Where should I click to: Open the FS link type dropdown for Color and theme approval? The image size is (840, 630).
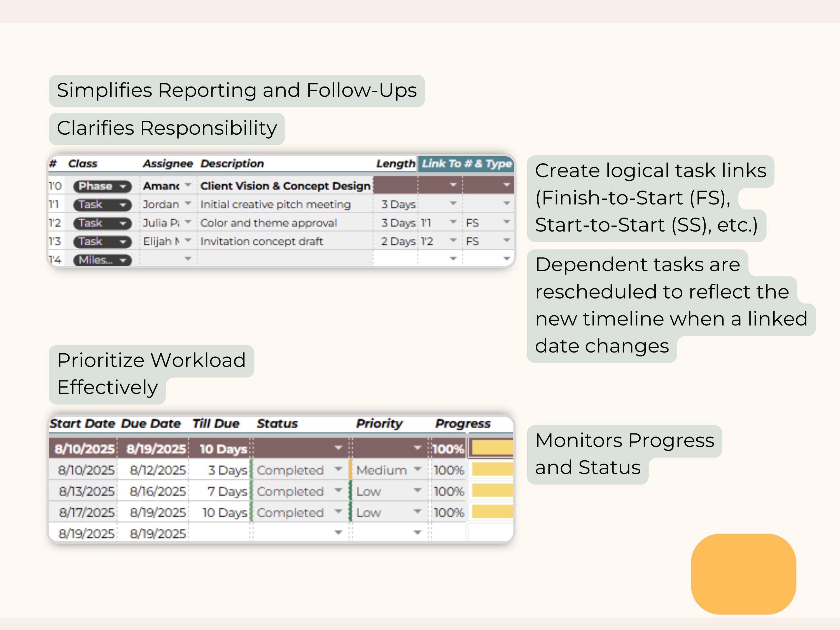click(506, 222)
